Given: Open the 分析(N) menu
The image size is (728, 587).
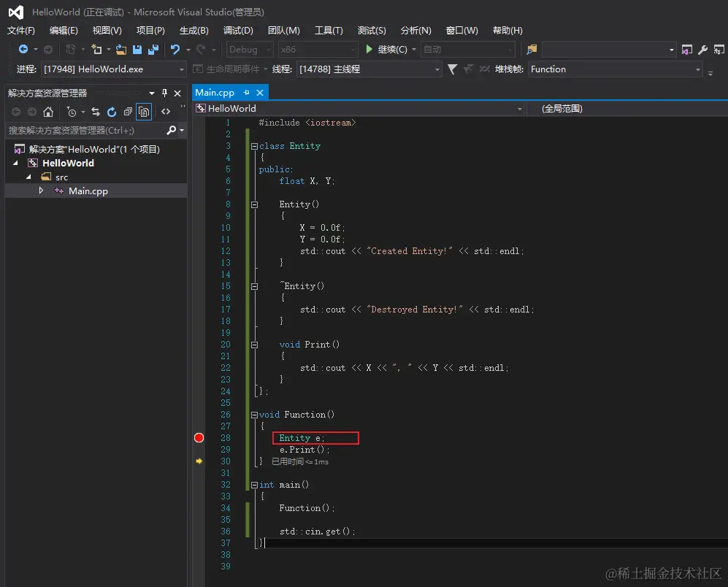Looking at the screenshot, I should [415, 30].
